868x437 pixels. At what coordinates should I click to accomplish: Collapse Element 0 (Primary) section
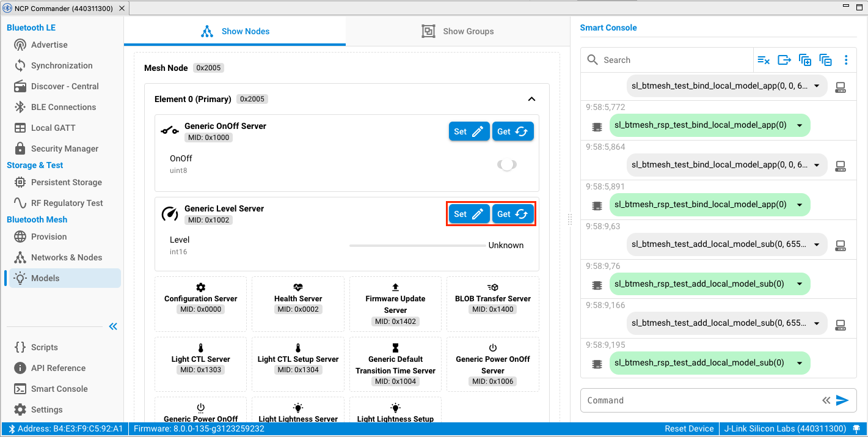(531, 99)
